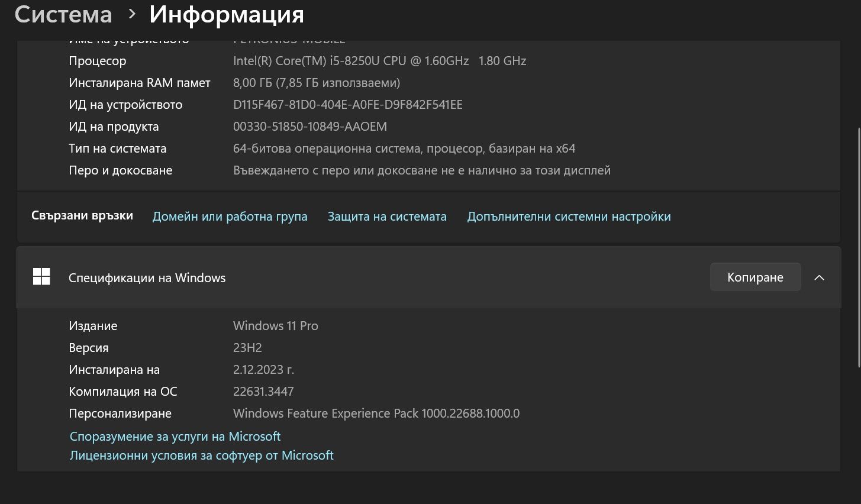
Task: Click the ИД на продукта label
Action: (114, 127)
